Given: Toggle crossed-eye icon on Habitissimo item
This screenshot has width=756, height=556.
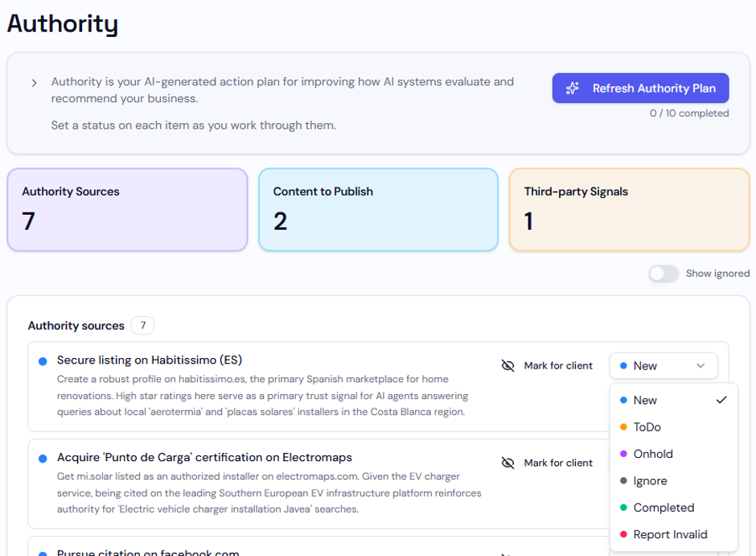Looking at the screenshot, I should (507, 366).
